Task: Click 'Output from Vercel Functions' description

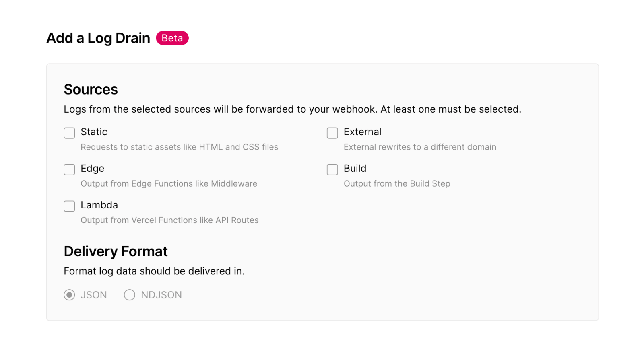Action: 169,220
